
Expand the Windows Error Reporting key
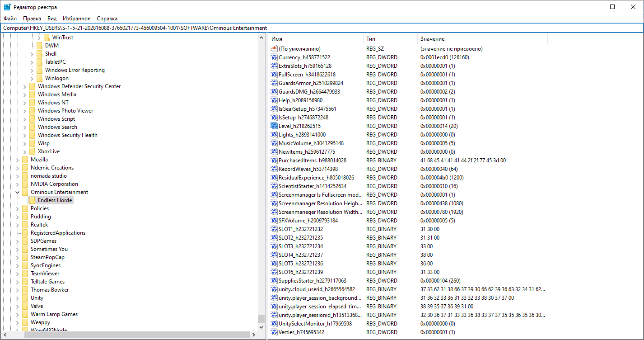tap(32, 70)
